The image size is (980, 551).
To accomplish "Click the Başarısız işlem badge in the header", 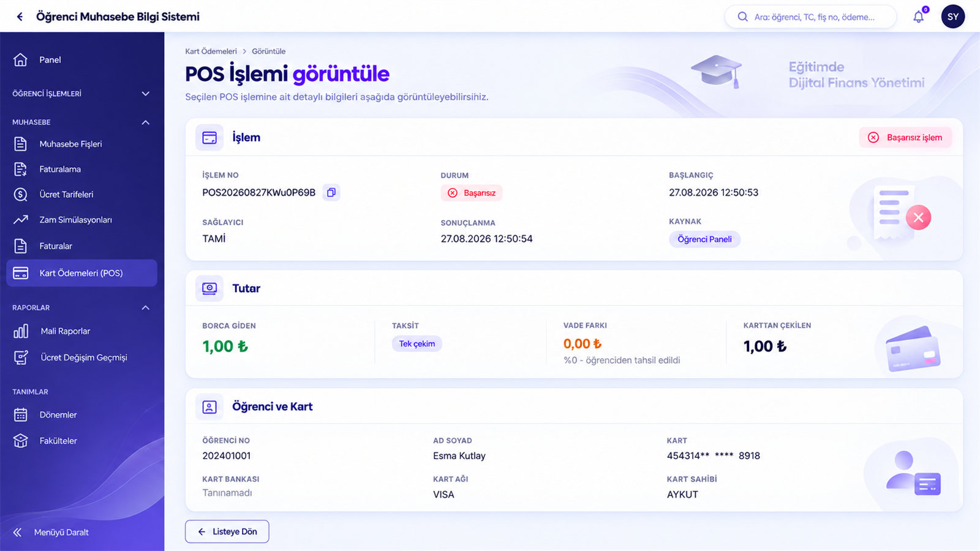I will click(x=905, y=138).
